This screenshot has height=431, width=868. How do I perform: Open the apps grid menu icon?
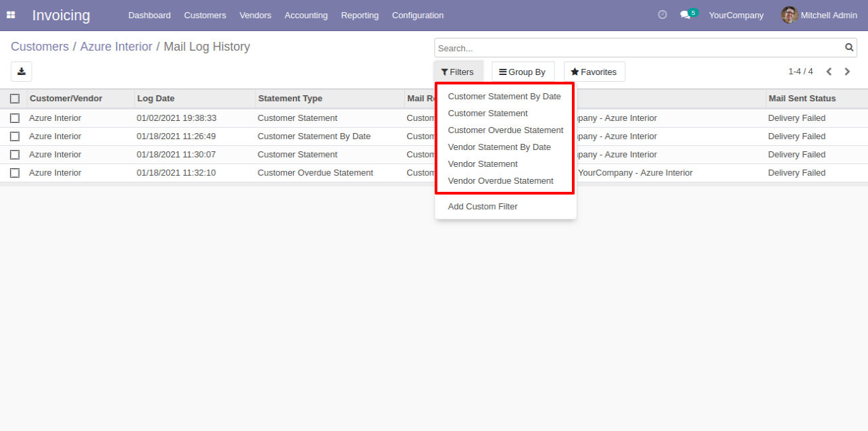[11, 15]
